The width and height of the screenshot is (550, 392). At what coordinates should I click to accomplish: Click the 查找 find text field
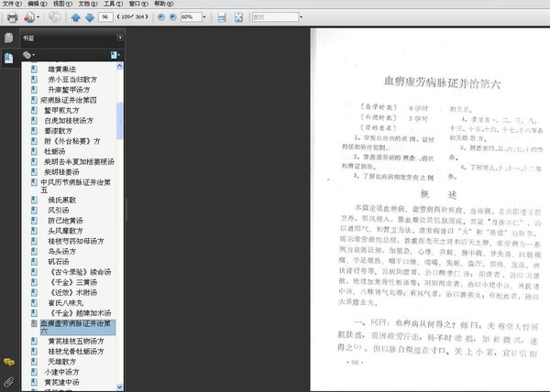click(275, 16)
